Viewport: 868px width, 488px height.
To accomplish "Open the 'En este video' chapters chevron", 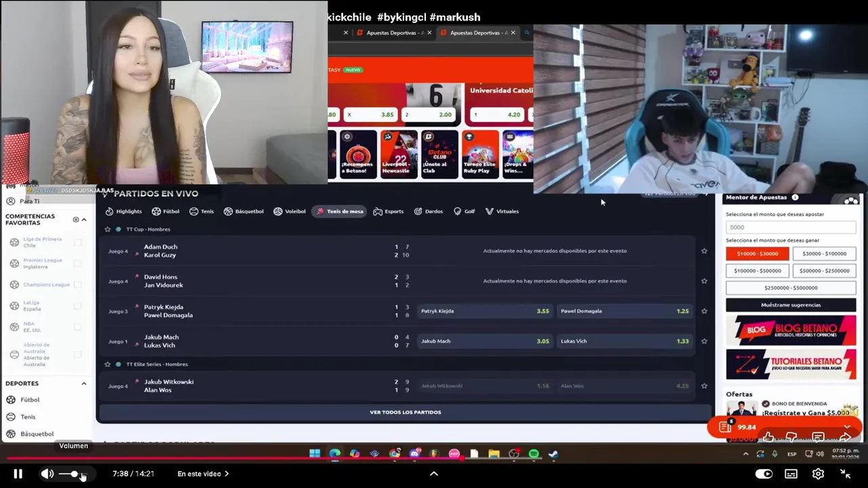I will 226,474.
